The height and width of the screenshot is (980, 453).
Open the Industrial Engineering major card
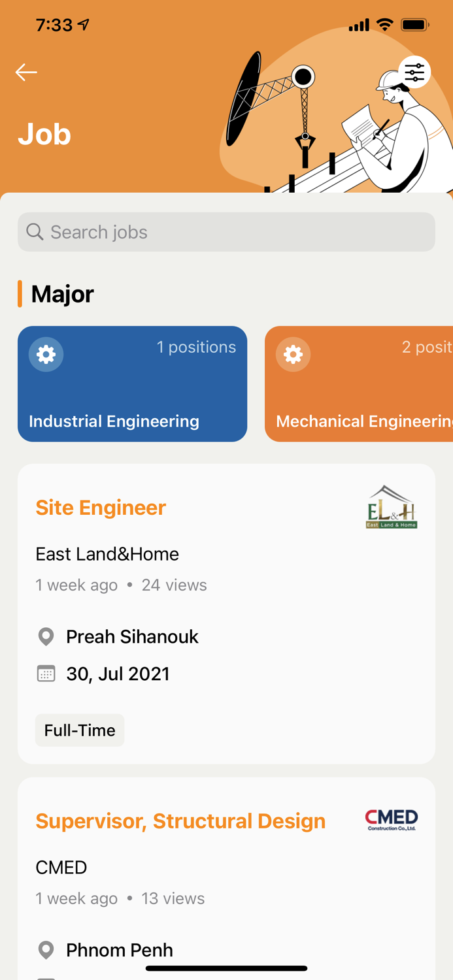[x=132, y=384]
